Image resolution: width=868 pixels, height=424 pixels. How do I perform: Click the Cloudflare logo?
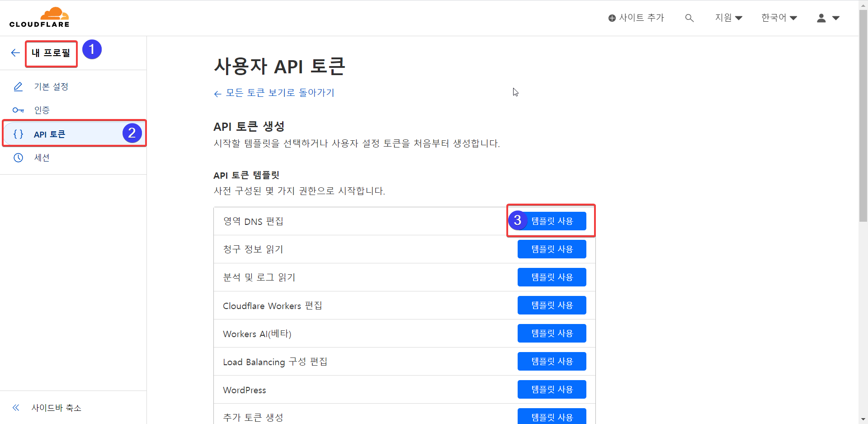pyautogui.click(x=39, y=17)
